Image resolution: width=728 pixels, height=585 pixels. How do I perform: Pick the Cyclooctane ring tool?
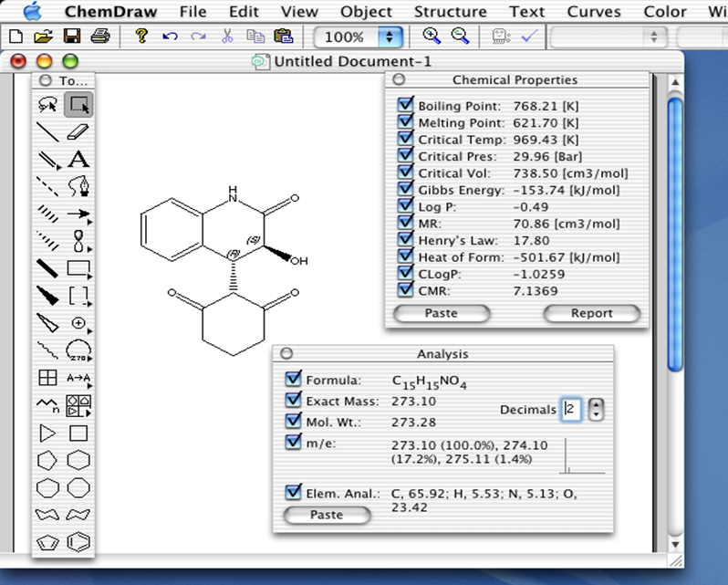pyautogui.click(x=78, y=488)
